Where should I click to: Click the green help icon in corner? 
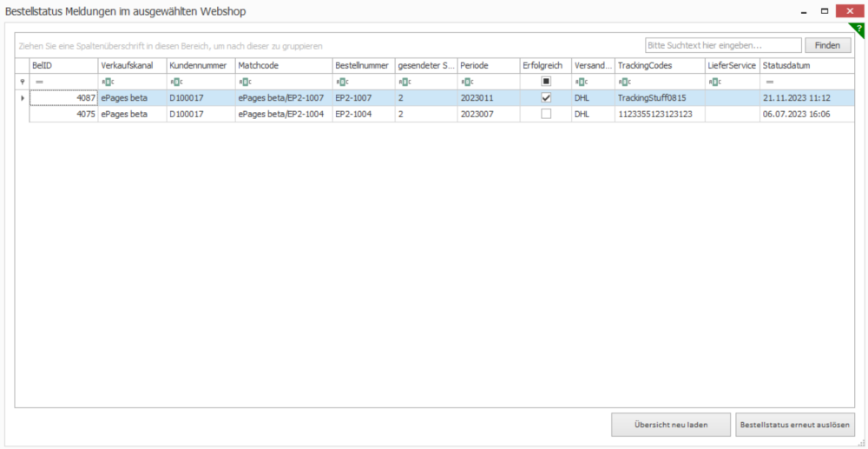tap(860, 30)
